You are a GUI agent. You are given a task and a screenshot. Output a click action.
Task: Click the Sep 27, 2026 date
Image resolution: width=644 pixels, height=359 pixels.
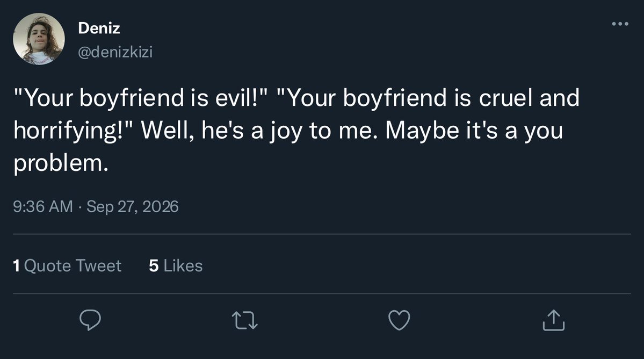pos(132,206)
